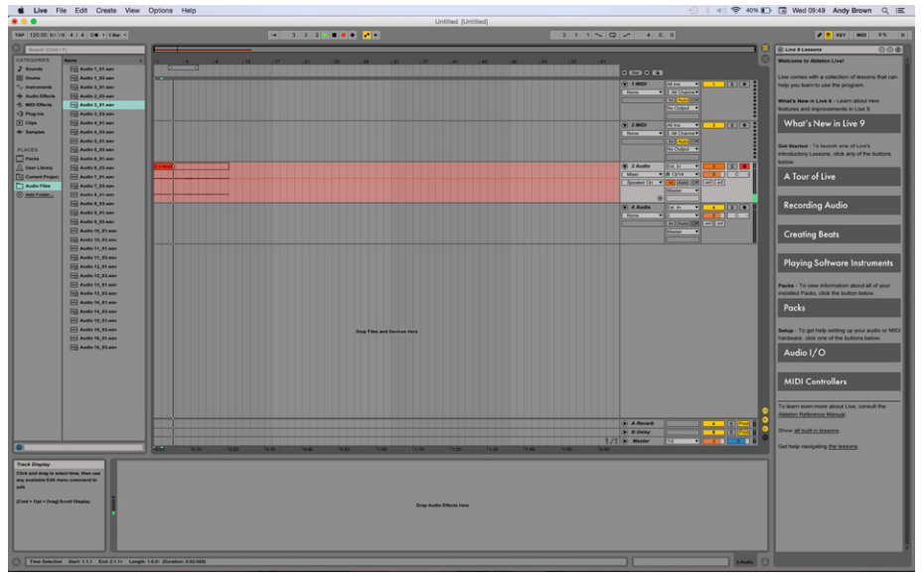The width and height of the screenshot is (924, 578).
Task: Open the '1 Bar' quantization dropdown
Action: pos(117,35)
